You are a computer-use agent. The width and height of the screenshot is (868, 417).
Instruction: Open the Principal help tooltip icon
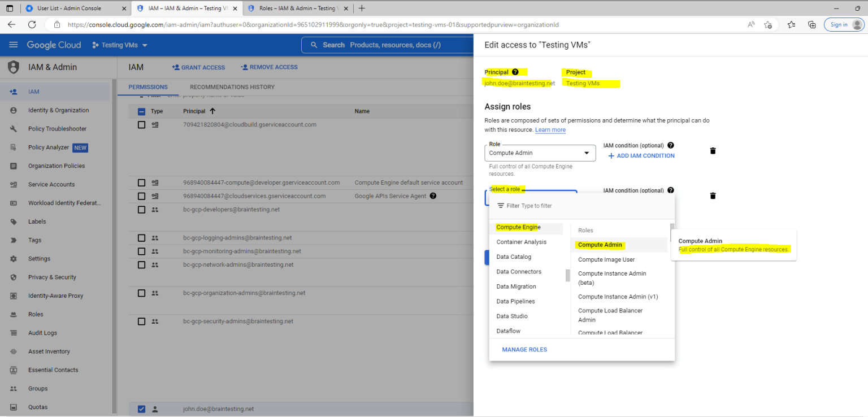(514, 72)
